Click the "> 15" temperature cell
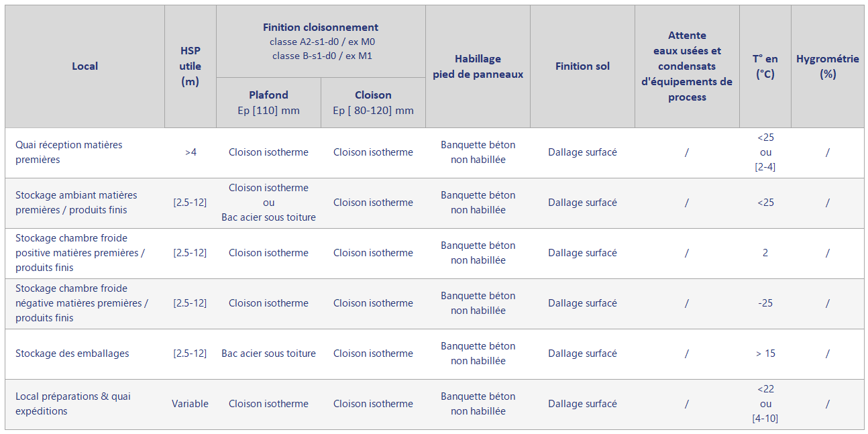The height and width of the screenshot is (434, 868). pos(765,354)
